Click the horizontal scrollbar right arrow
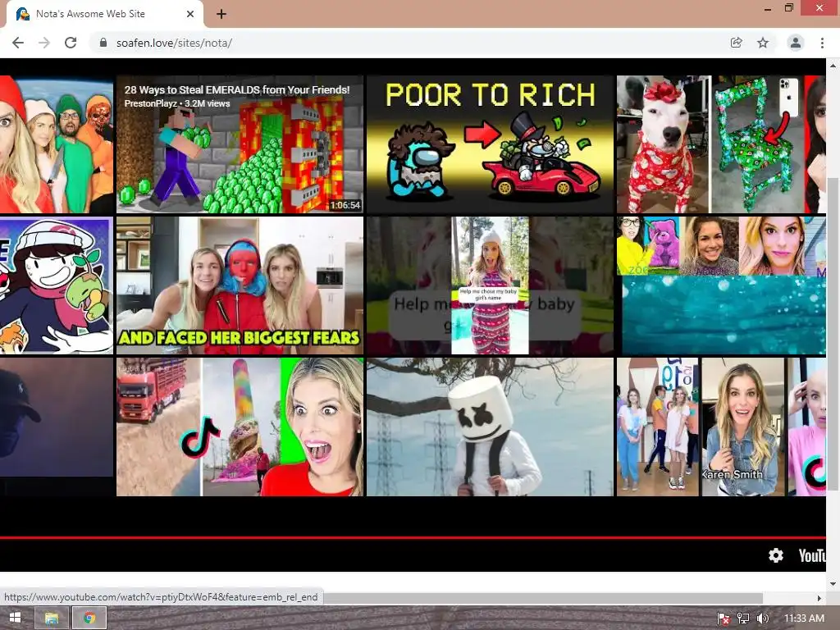Image resolution: width=840 pixels, height=630 pixels. click(x=819, y=598)
